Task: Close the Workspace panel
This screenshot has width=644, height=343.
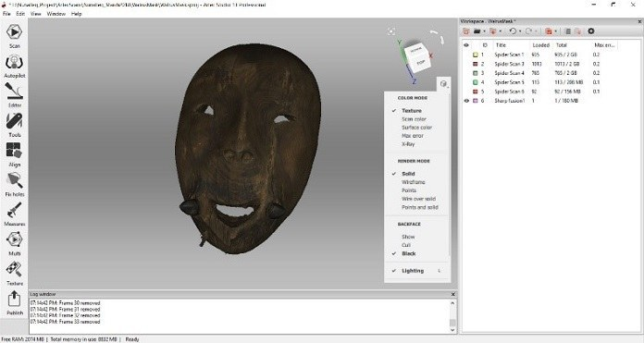Action: click(639, 21)
